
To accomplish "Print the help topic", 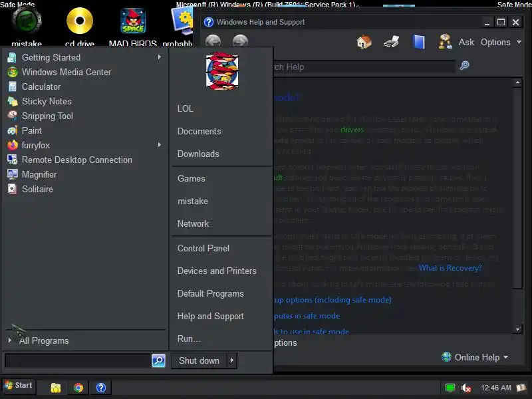I will tap(391, 42).
